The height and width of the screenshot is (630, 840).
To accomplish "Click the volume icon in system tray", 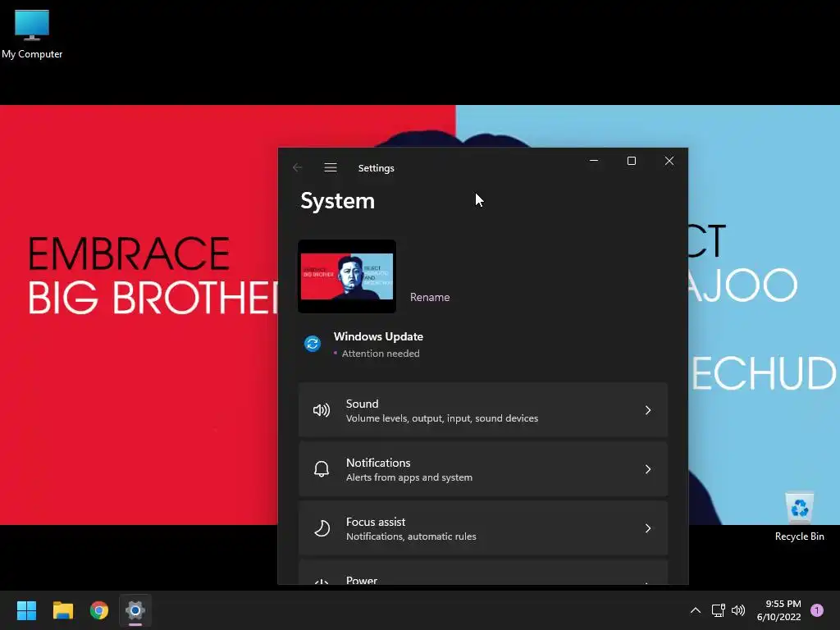I will 738,610.
